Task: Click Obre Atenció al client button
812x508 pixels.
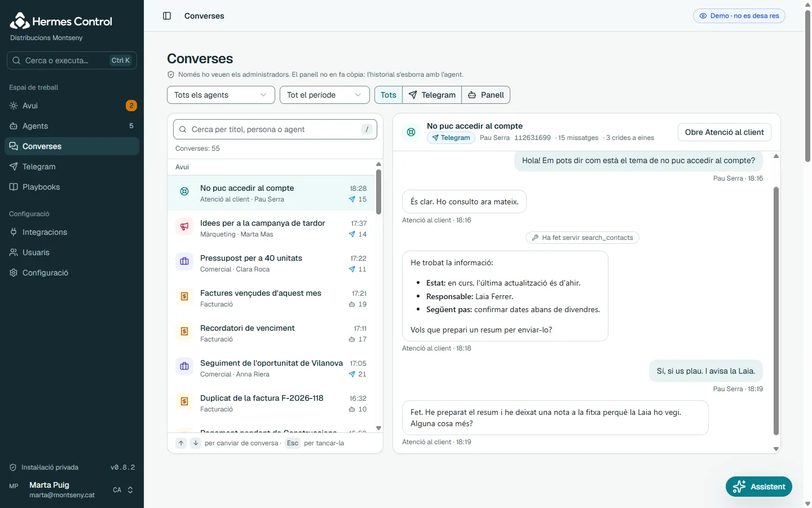Action: tap(724, 132)
